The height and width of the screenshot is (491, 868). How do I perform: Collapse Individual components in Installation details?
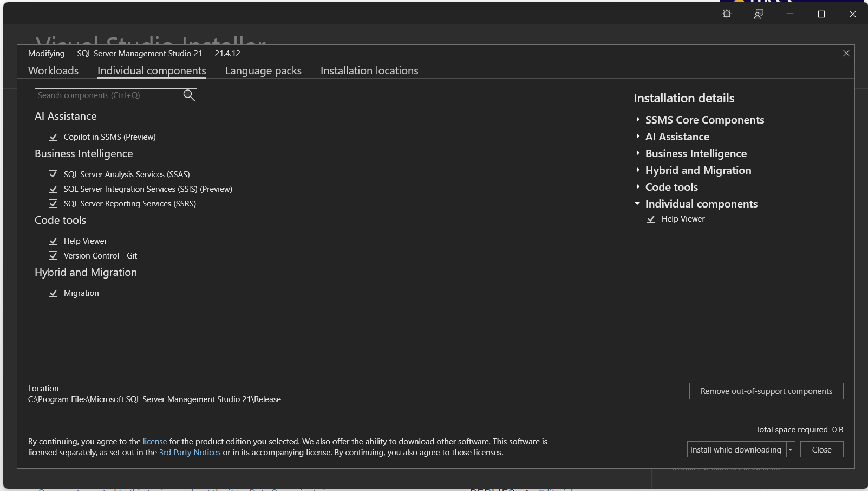[x=637, y=204]
